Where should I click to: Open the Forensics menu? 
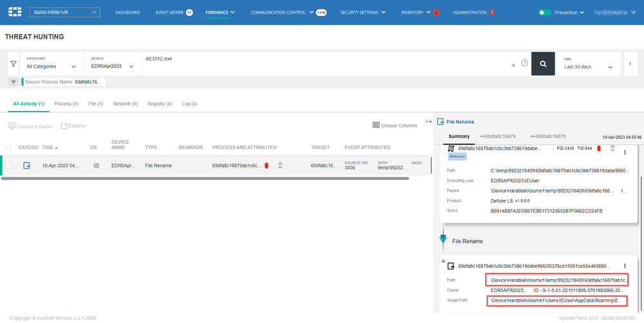tap(220, 12)
